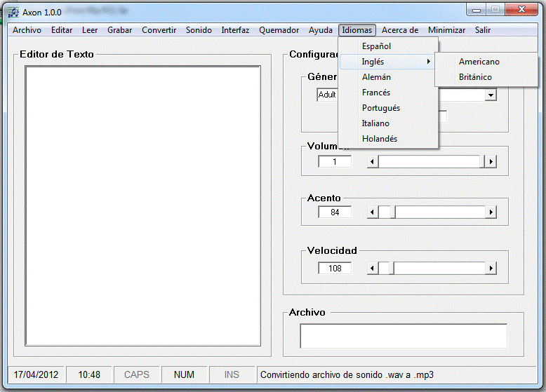Click the Volumen slider left arrow
This screenshot has width=546, height=392.
coord(373,162)
